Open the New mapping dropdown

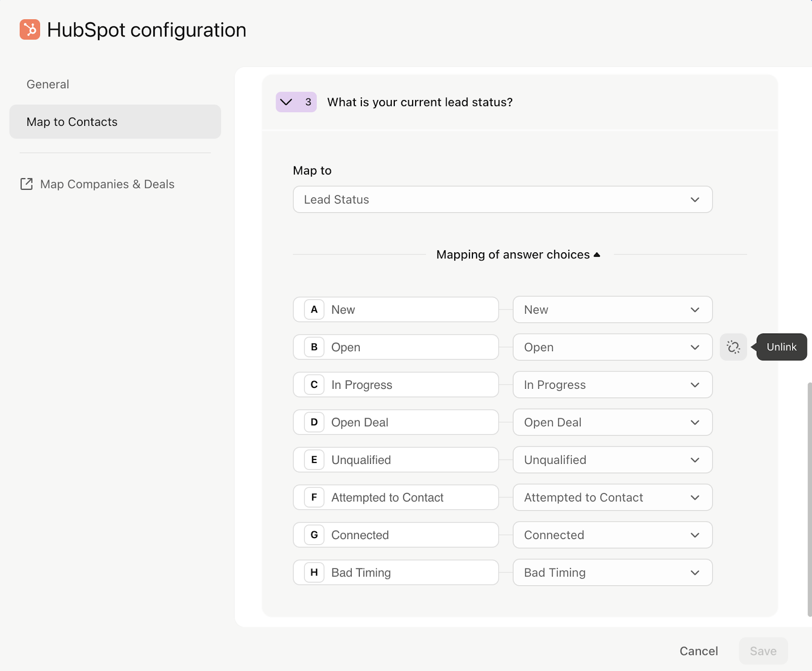click(x=613, y=310)
